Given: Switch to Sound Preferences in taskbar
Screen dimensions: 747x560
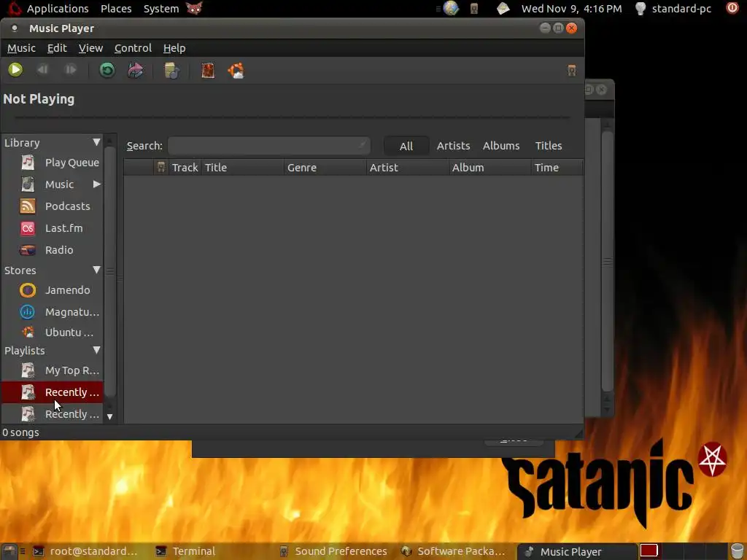Looking at the screenshot, I should [x=334, y=551].
